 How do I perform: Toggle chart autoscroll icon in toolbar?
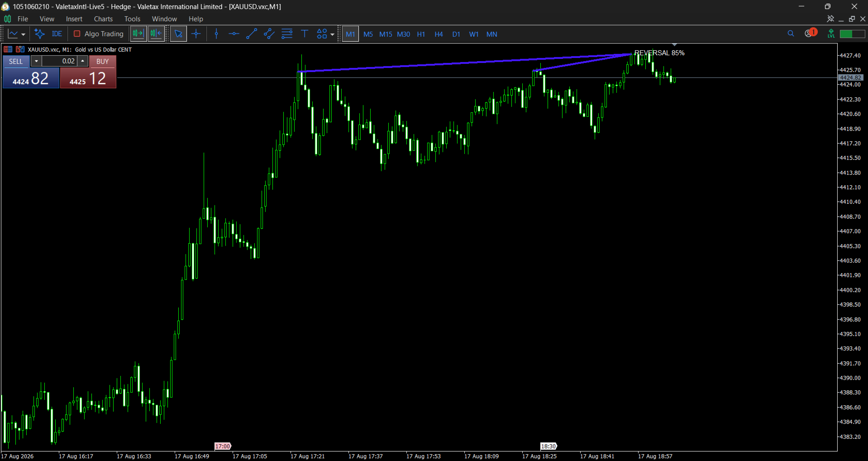156,34
